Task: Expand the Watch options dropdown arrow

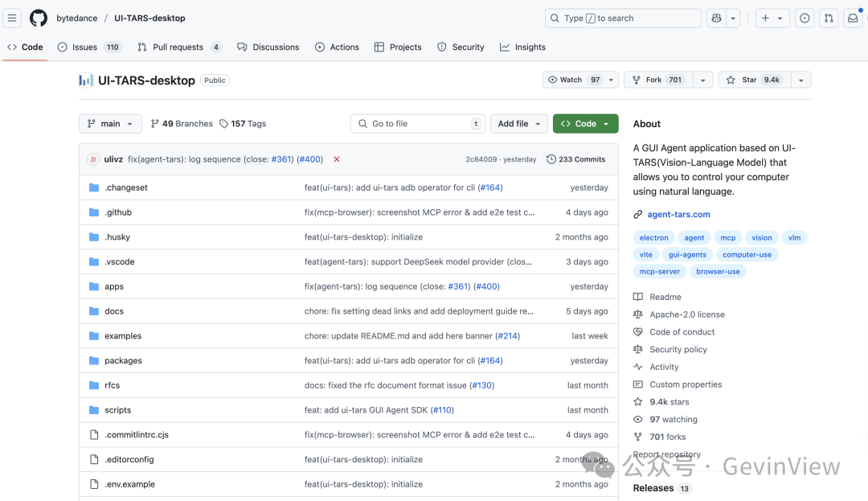Action: 611,80
